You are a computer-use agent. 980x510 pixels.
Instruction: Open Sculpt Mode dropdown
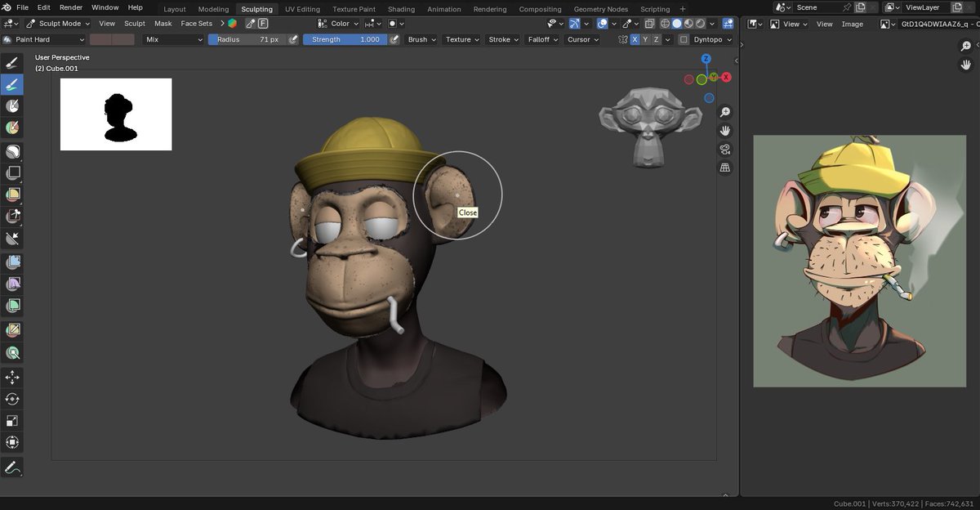pos(58,24)
